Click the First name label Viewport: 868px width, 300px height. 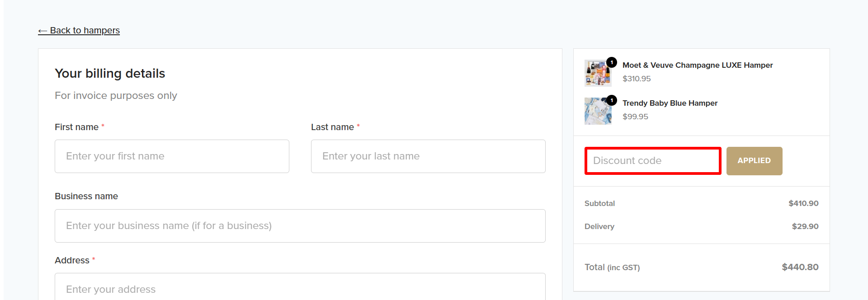point(76,127)
